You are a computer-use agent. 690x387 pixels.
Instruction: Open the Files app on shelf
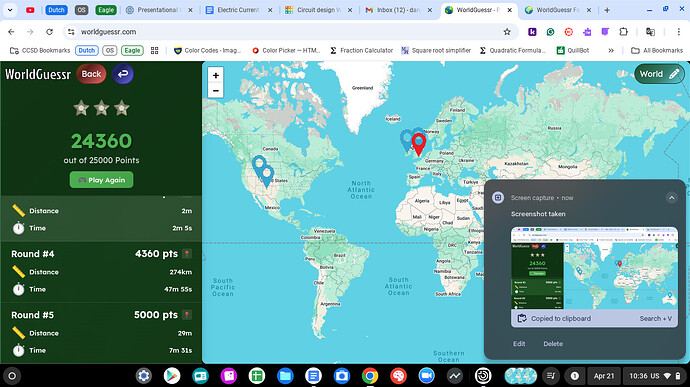pos(285,376)
